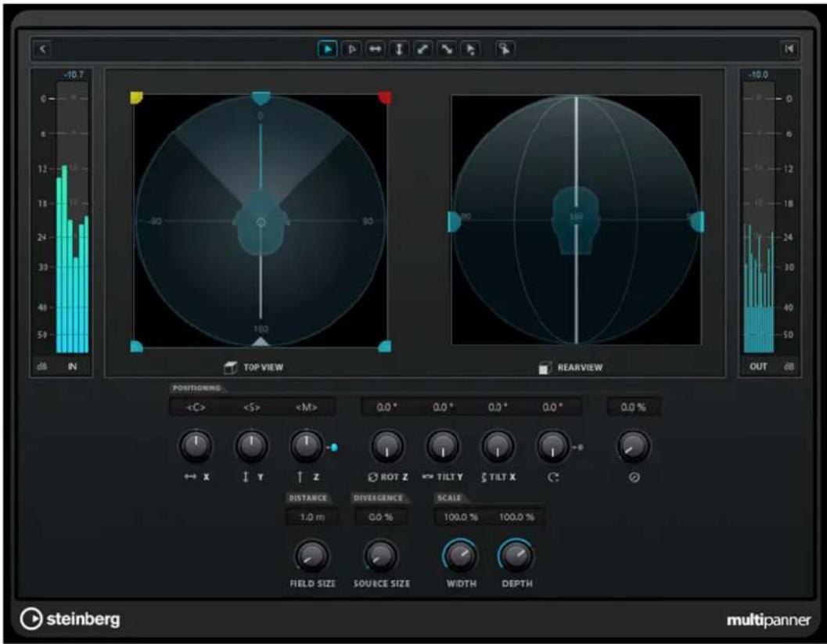
Task: Click the <C> positioning value
Action: (x=196, y=407)
